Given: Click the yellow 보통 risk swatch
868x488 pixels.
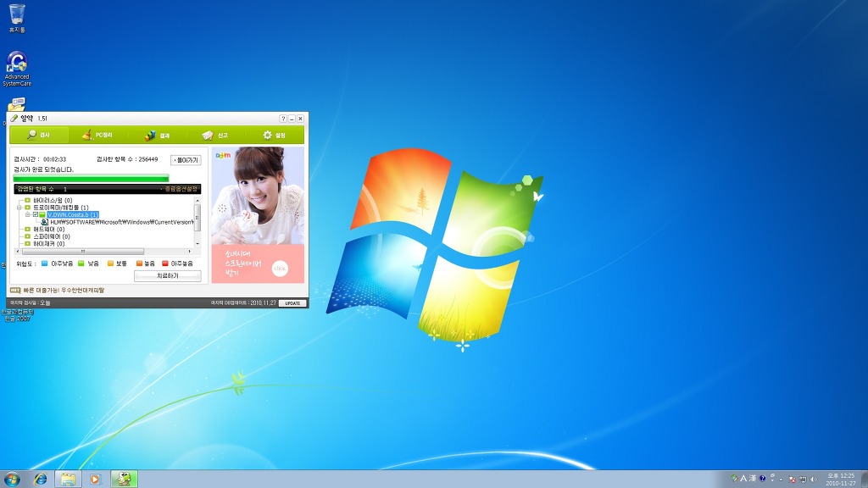Looking at the screenshot, I should (110, 263).
